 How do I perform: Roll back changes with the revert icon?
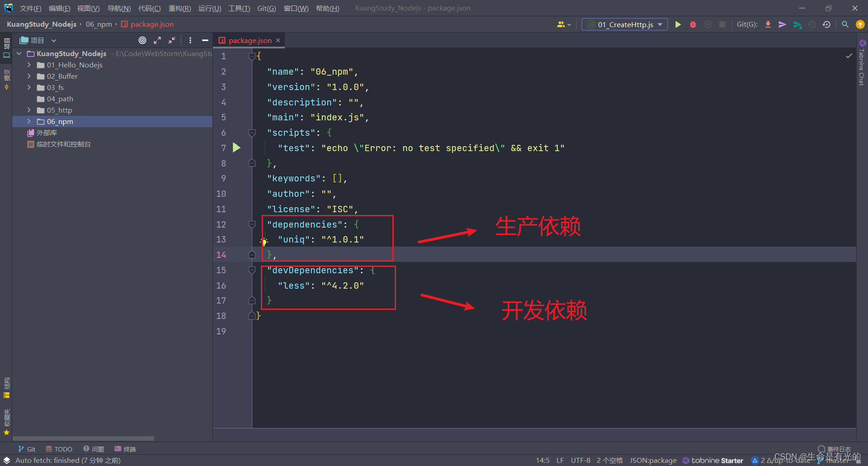[x=826, y=24]
